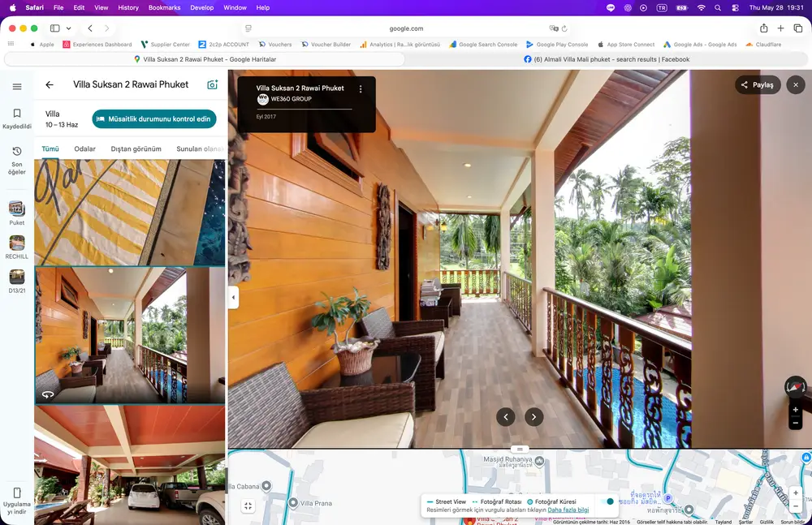Zoom in the Street View with plus

point(796,410)
